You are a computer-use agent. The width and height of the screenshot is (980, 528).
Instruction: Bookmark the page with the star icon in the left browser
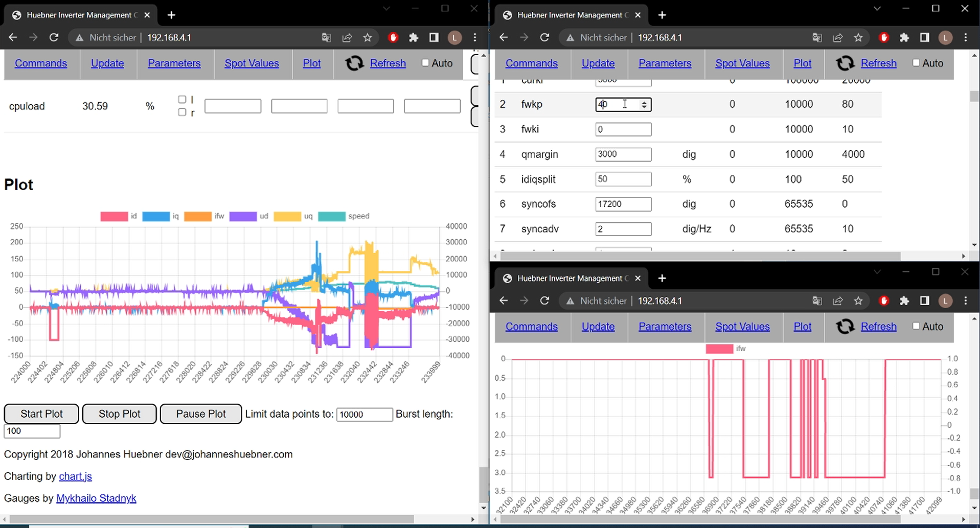(x=368, y=37)
